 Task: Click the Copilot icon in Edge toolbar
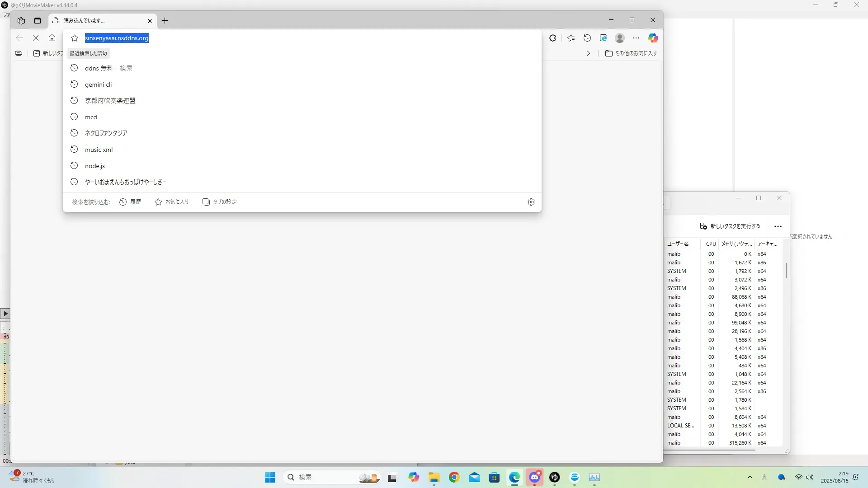pos(653,38)
